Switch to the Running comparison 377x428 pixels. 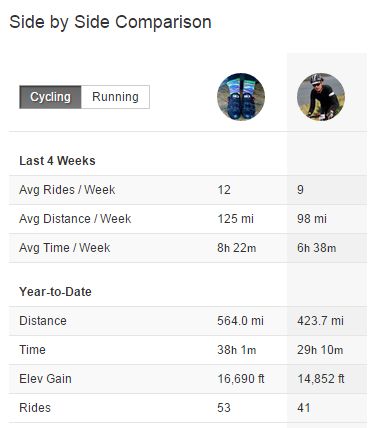click(115, 97)
